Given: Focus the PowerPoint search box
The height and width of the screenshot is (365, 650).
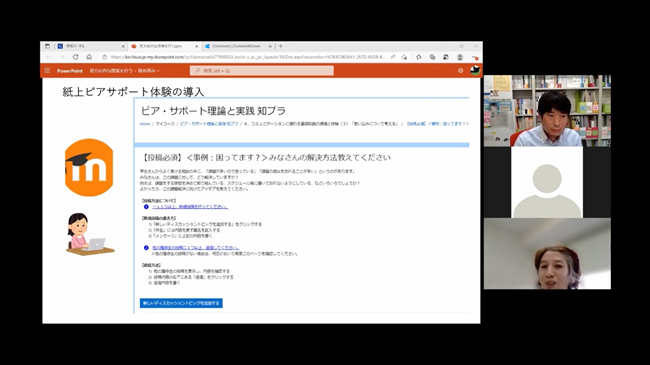Looking at the screenshot, I should pyautogui.click(x=262, y=71).
